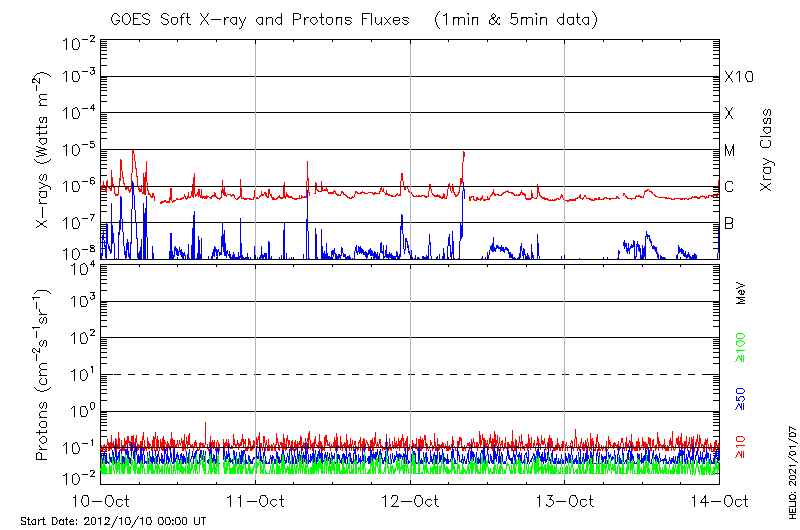This screenshot has height=530, width=800.
Task: Click the green ≥100 MeV legend label
Action: (x=742, y=346)
